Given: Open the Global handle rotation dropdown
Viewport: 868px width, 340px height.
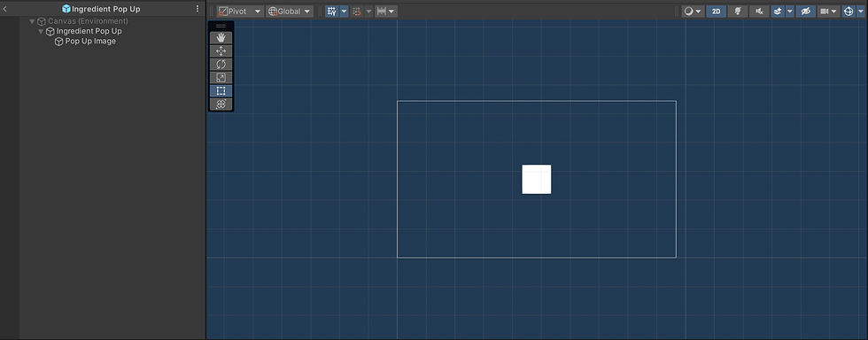Looking at the screenshot, I should [290, 12].
